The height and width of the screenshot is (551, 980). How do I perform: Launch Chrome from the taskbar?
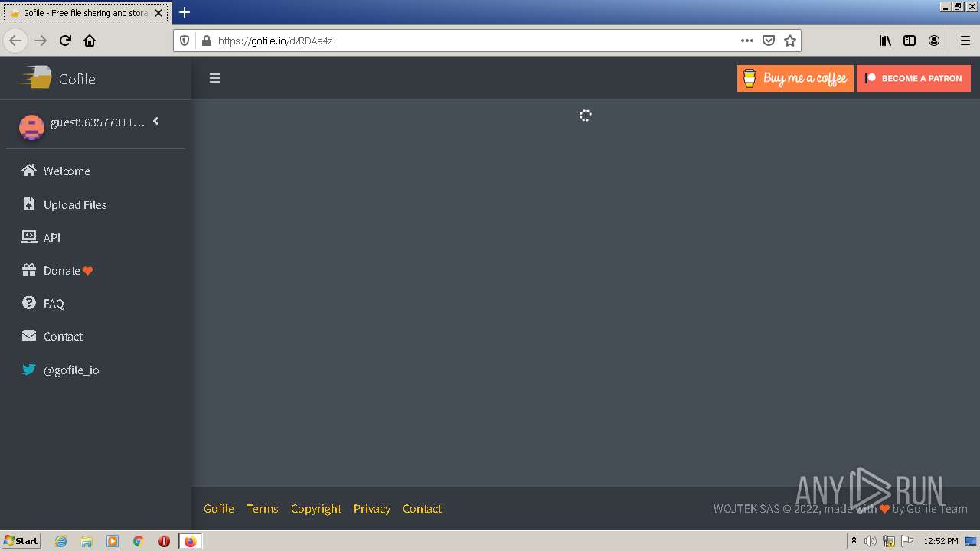pyautogui.click(x=139, y=541)
